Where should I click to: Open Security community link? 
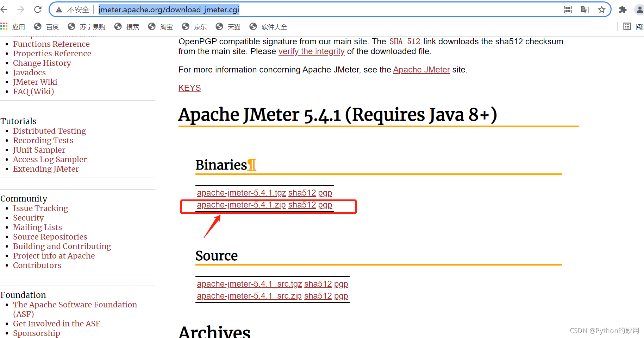coord(28,218)
